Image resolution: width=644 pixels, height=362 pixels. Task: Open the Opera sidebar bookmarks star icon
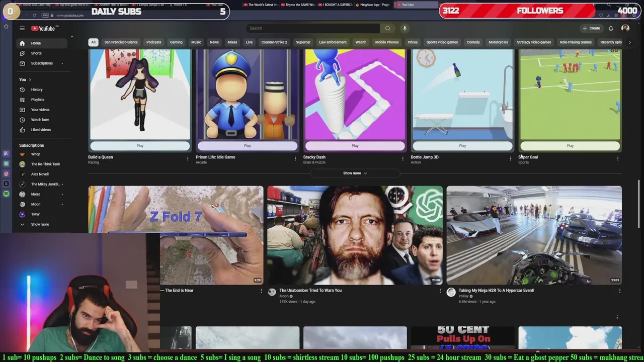point(6,26)
